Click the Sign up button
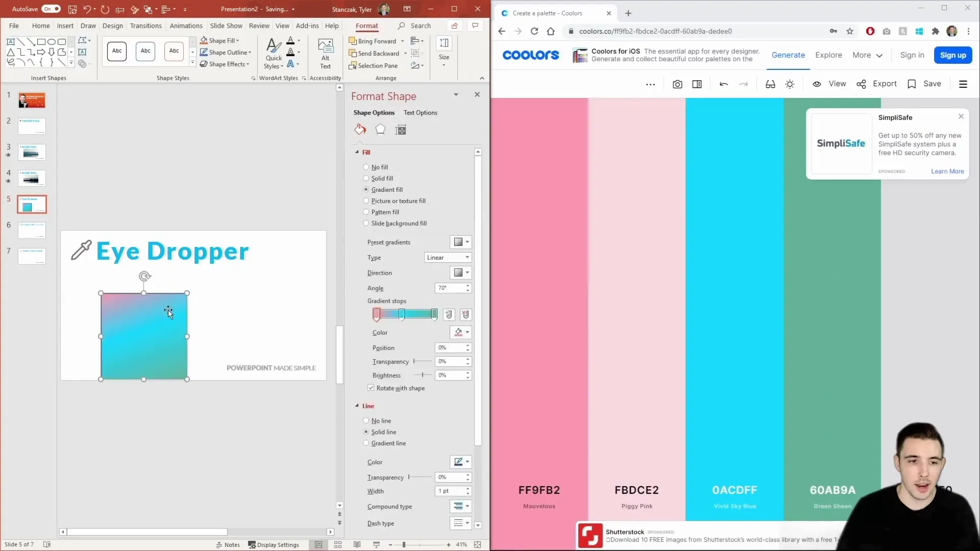The image size is (980, 551). tap(952, 55)
